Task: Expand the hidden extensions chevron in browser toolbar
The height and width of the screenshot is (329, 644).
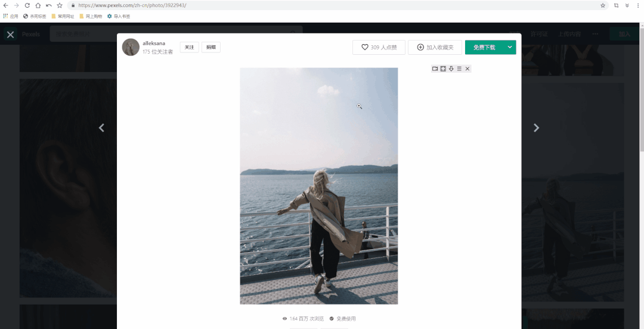Action: (627, 5)
